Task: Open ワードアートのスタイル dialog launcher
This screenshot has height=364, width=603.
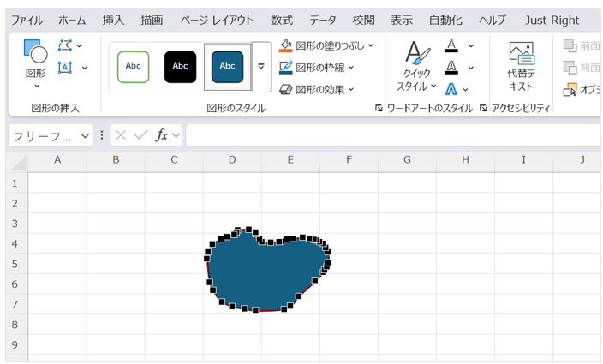Action: coord(483,109)
